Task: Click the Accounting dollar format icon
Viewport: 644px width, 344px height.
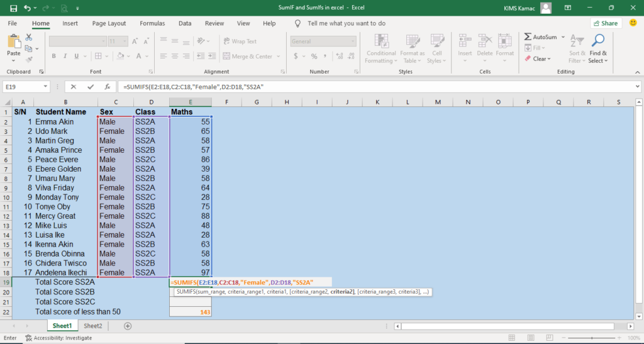Action: (296, 56)
